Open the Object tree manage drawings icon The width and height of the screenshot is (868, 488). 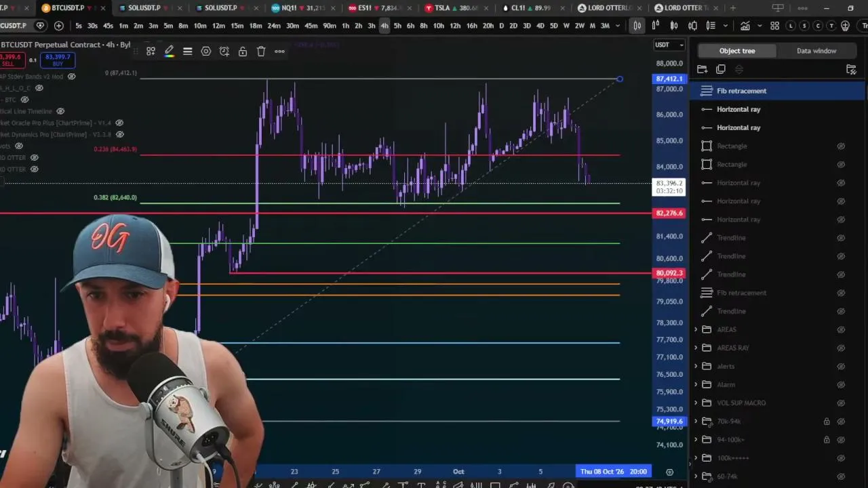tap(851, 69)
